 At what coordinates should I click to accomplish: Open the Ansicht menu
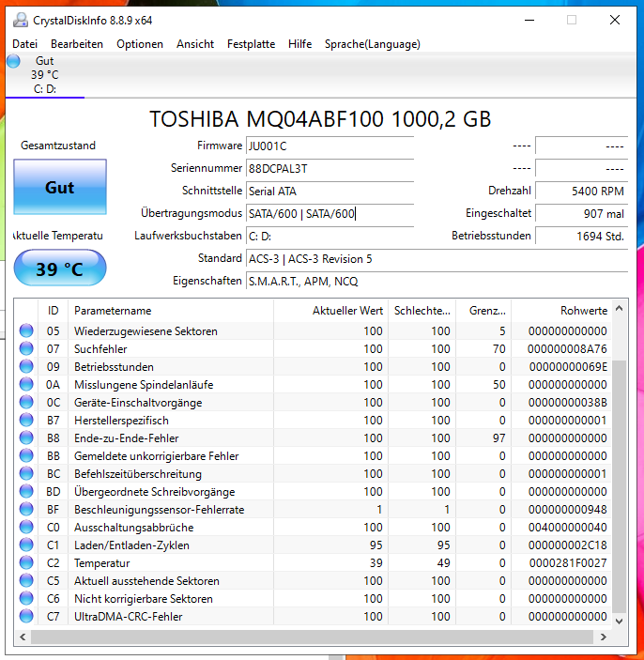coord(195,44)
